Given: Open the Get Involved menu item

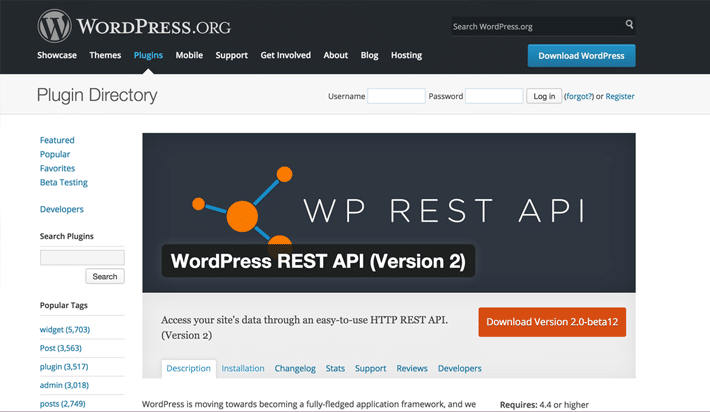Looking at the screenshot, I should [x=285, y=55].
